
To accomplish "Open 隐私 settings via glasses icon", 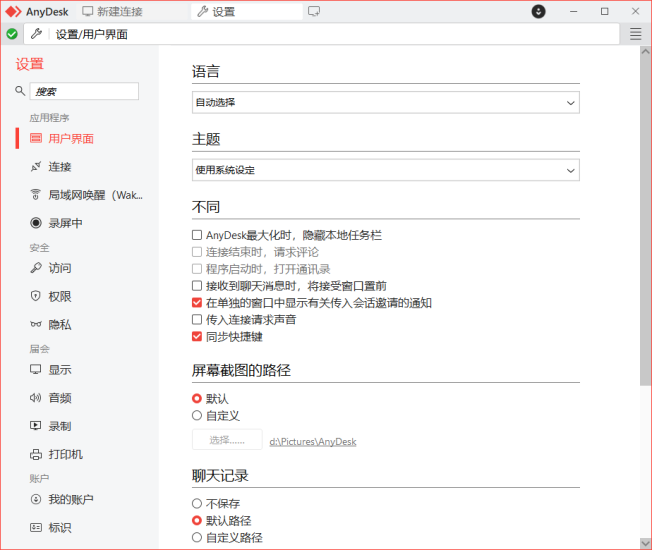I will pos(36,324).
